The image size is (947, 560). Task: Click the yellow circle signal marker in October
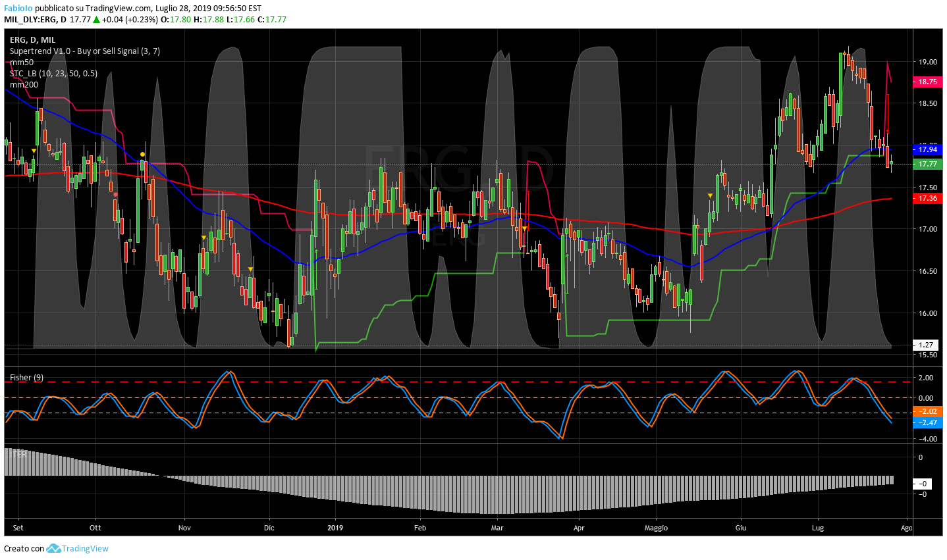pos(143,154)
